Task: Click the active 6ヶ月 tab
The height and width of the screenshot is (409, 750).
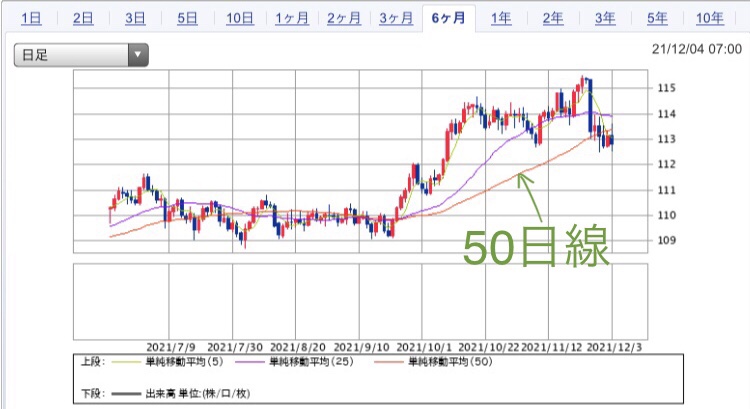Action: pyautogui.click(x=448, y=18)
